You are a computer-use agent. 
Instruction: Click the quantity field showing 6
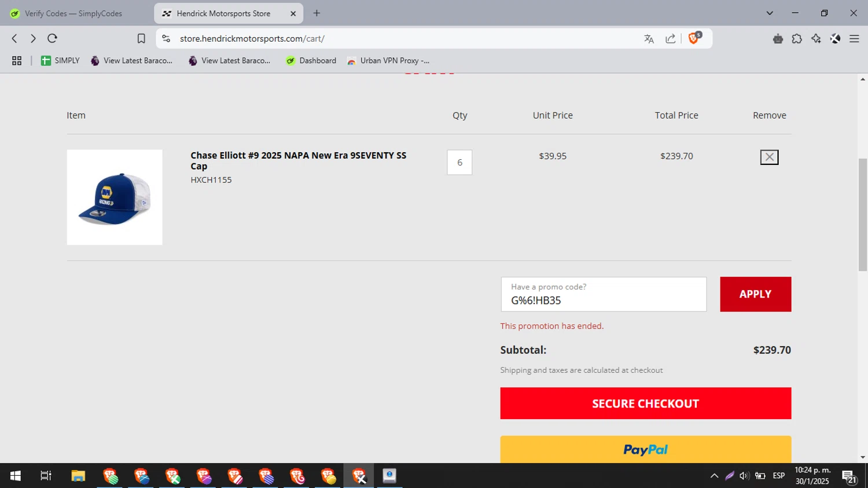[x=459, y=163]
